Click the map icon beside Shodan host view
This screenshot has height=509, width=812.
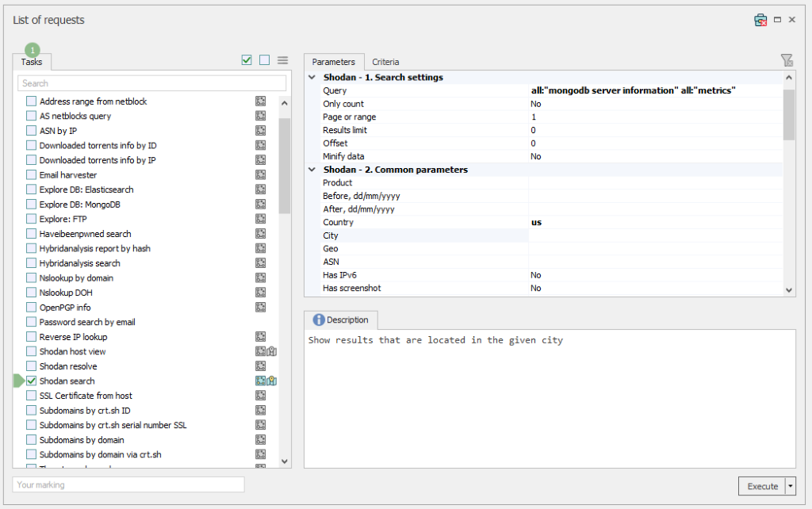272,351
